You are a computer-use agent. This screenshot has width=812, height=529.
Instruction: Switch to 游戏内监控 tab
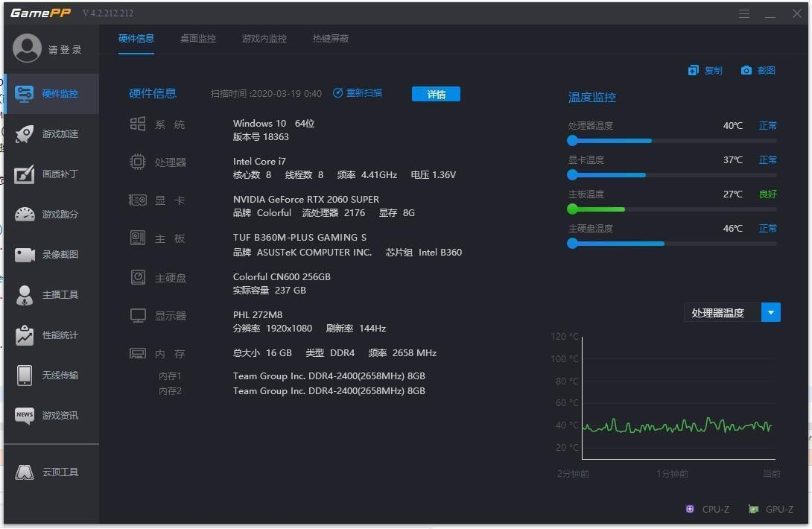(x=264, y=38)
